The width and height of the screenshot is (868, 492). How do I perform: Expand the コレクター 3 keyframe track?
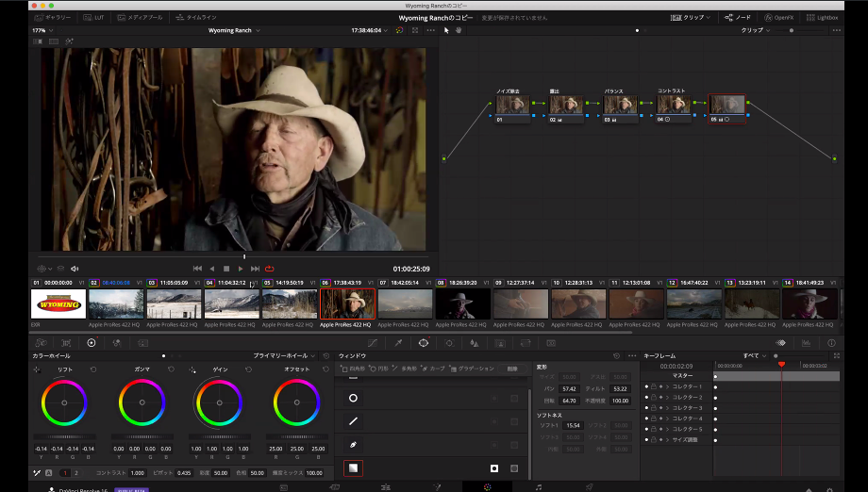coord(668,408)
